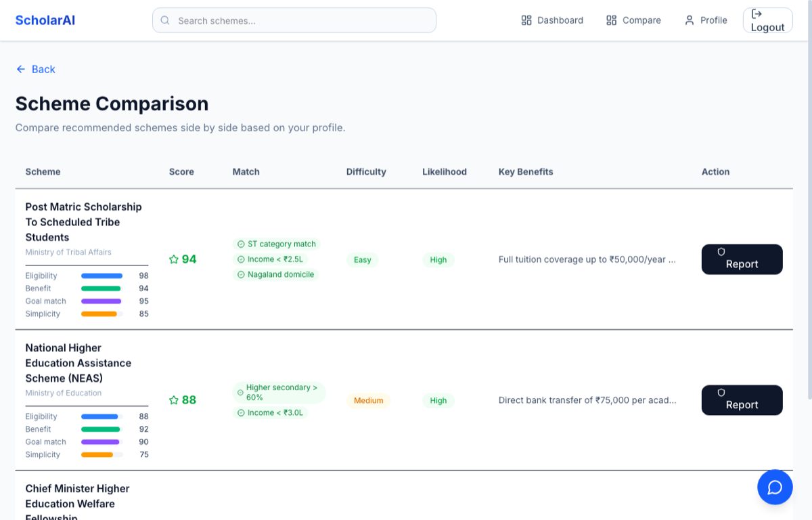The width and height of the screenshot is (812, 520).
Task: Click Ministry of Tribal Affairs text
Action: (68, 253)
